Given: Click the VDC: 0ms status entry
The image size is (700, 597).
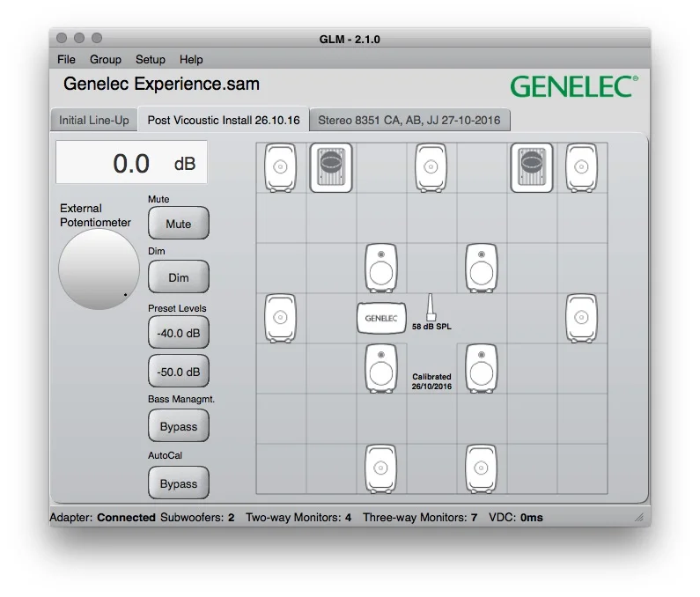Looking at the screenshot, I should click(x=516, y=517).
